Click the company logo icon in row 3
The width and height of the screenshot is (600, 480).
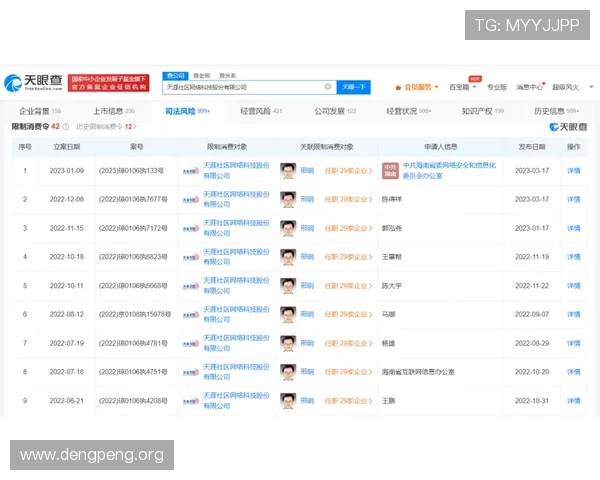(x=191, y=229)
